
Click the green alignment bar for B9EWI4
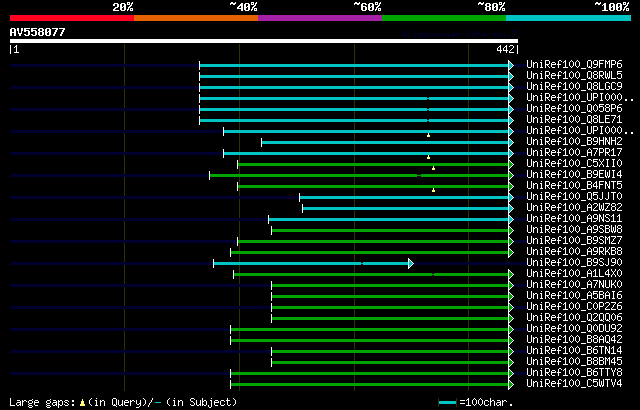click(x=359, y=175)
